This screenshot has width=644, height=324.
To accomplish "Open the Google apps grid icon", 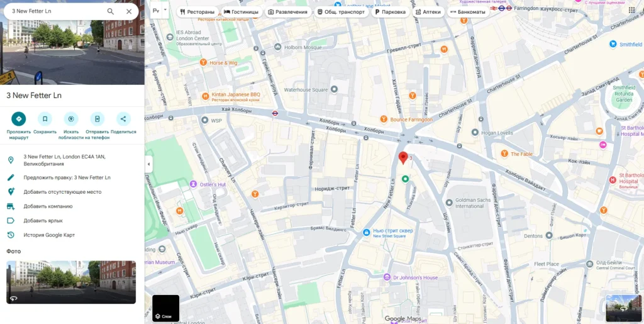I will coord(631,10).
